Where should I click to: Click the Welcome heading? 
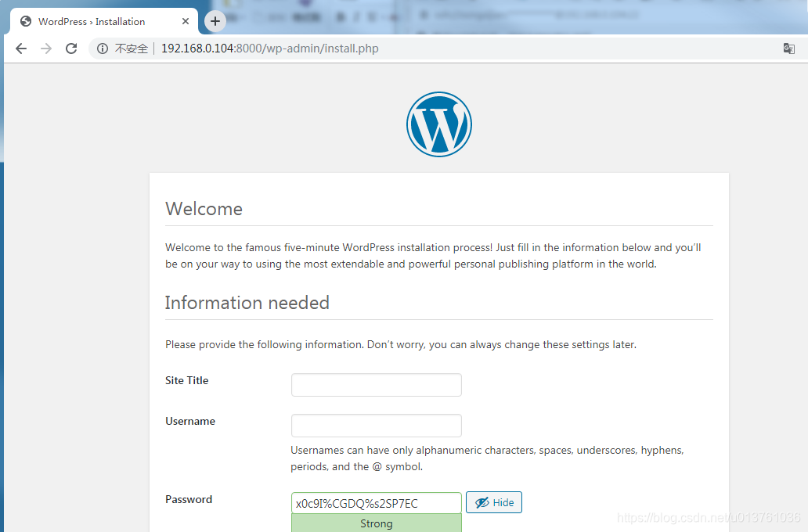204,209
